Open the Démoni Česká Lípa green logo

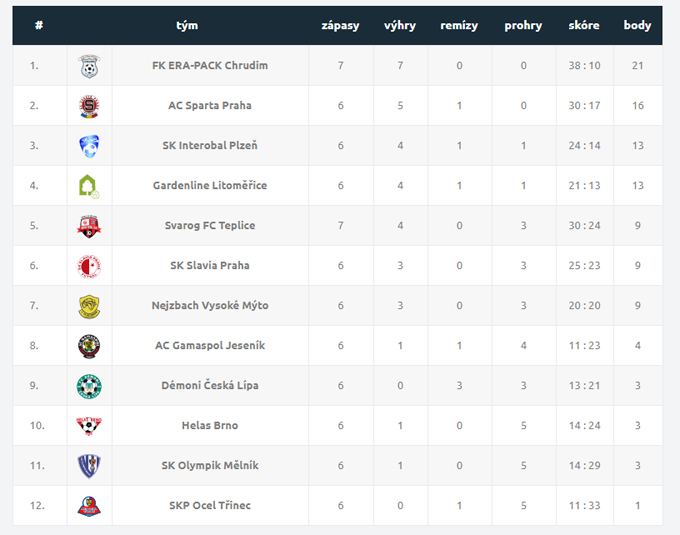pyautogui.click(x=89, y=386)
